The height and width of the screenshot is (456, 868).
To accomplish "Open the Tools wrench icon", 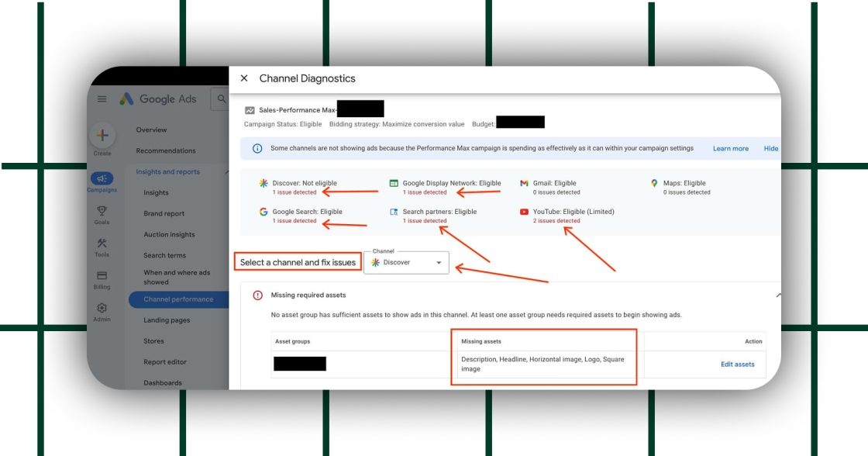I will (x=102, y=244).
